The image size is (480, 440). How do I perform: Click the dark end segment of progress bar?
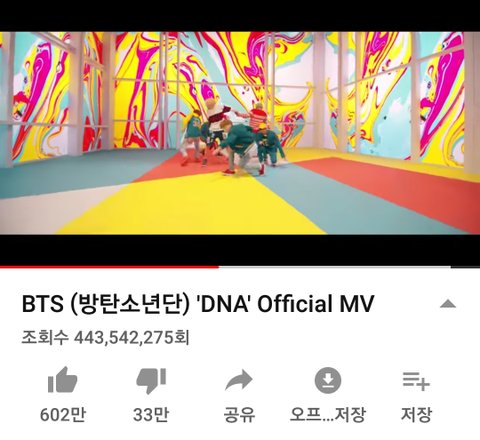tap(465, 267)
